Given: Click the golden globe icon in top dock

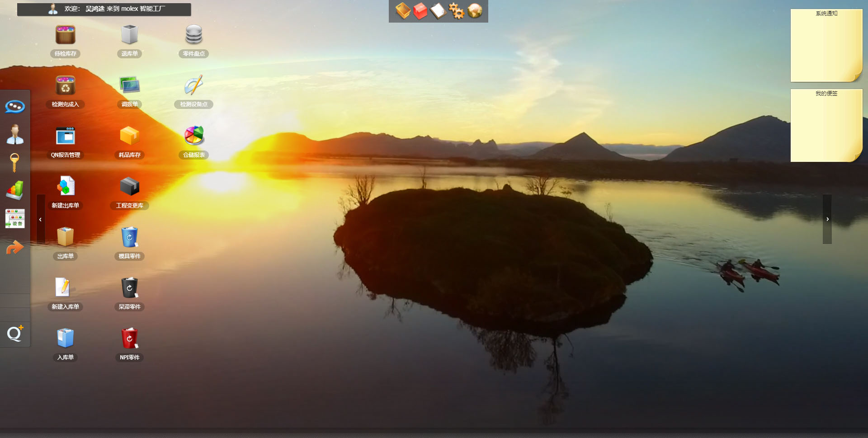Looking at the screenshot, I should [x=475, y=11].
